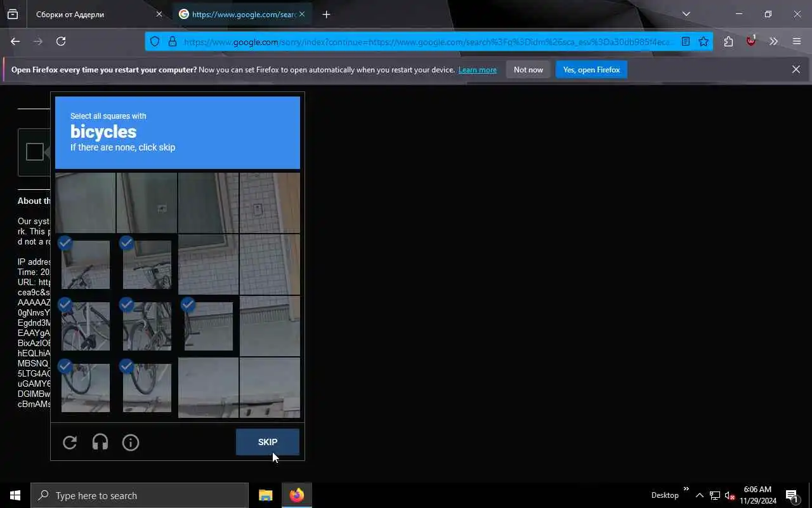Focus the URL address bar
The image size is (812, 508).
point(429,41)
